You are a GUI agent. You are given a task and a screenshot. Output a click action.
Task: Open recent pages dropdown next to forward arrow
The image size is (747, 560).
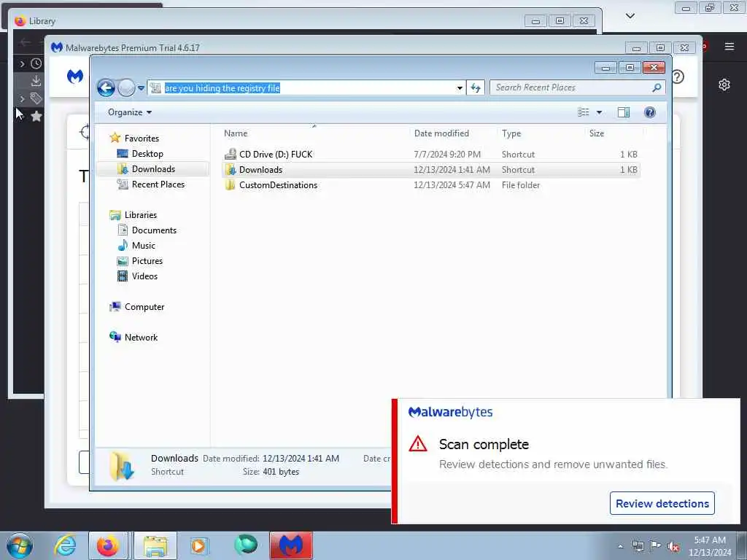click(x=141, y=88)
